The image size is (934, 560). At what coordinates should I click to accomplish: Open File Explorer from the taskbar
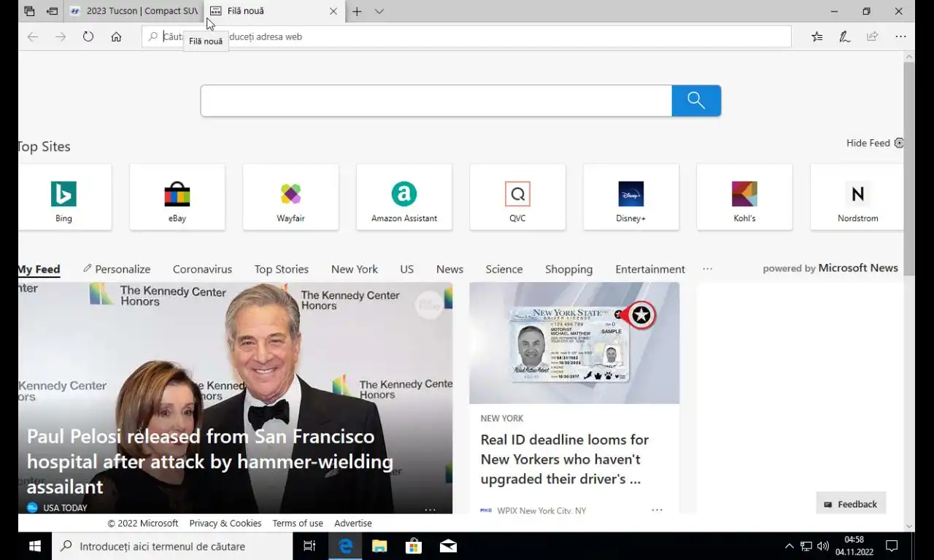pos(379,546)
